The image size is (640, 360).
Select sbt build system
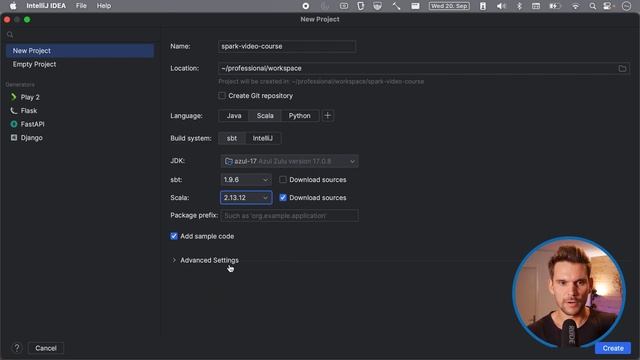pyautogui.click(x=232, y=138)
